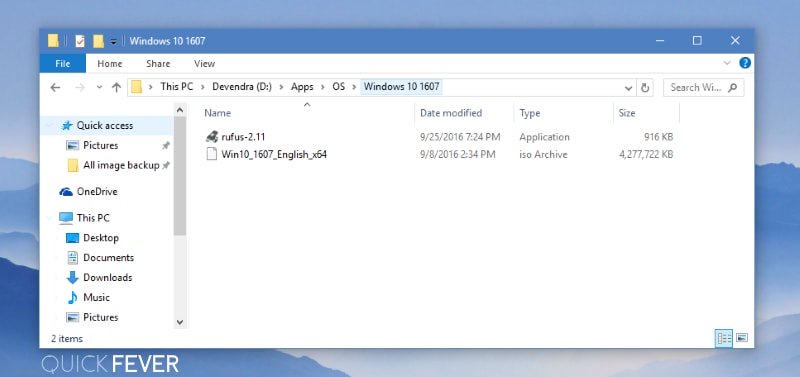Screen dimensions: 800x377
Task: Open All image backup folder
Action: pyautogui.click(x=121, y=165)
